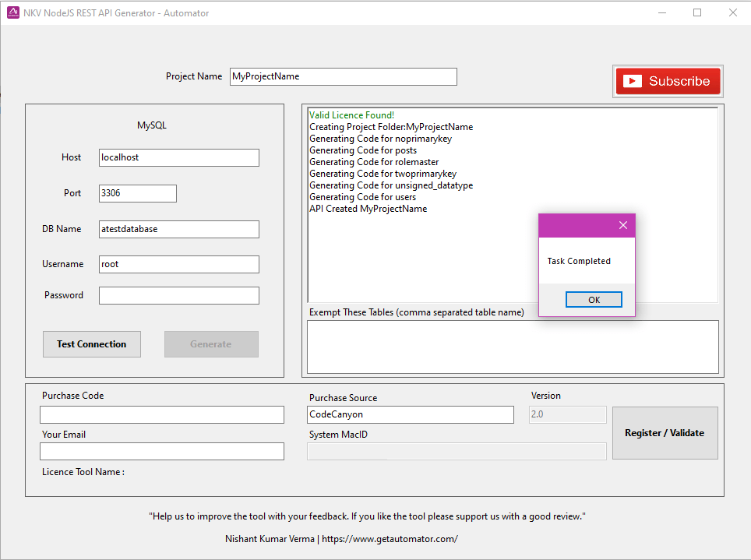
Task: Click the Register / Validate button
Action: coord(665,433)
